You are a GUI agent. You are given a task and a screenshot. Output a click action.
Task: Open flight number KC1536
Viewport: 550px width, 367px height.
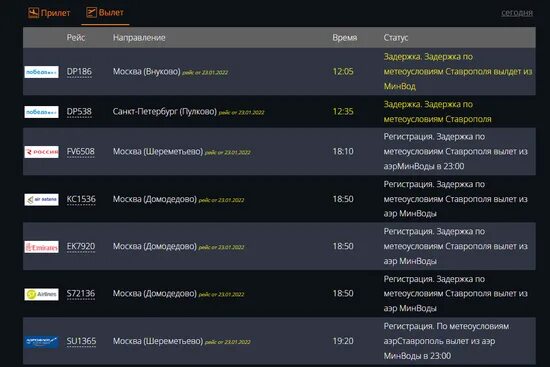pyautogui.click(x=81, y=199)
